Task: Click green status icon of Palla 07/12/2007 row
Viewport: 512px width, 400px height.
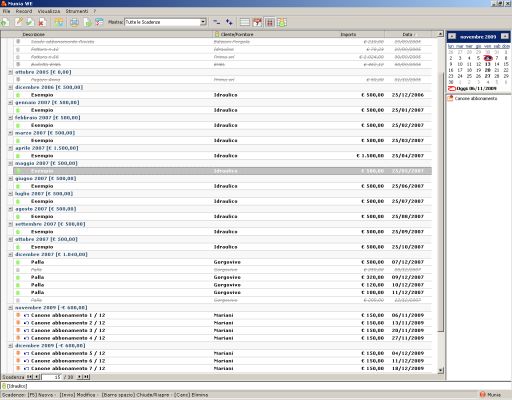Action: coord(18,262)
